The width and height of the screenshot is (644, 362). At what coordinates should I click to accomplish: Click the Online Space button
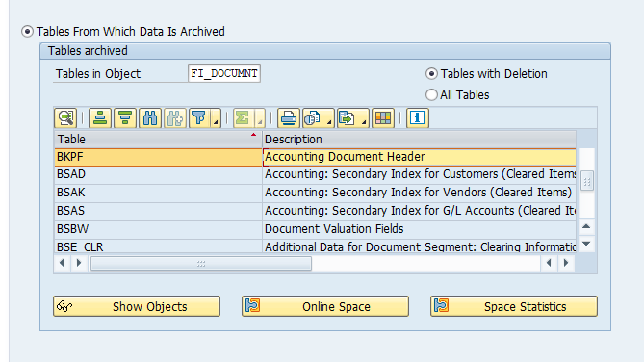pyautogui.click(x=325, y=306)
